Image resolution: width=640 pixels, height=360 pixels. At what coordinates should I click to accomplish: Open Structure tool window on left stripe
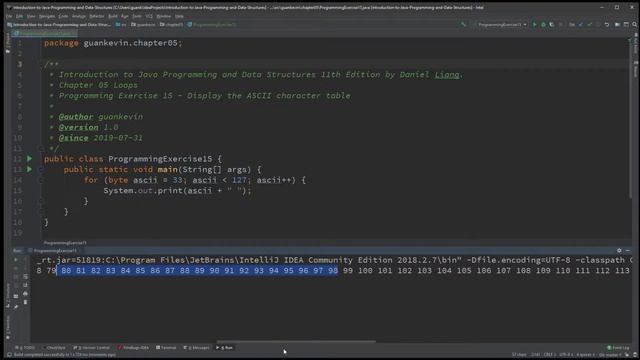[x=7, y=295]
